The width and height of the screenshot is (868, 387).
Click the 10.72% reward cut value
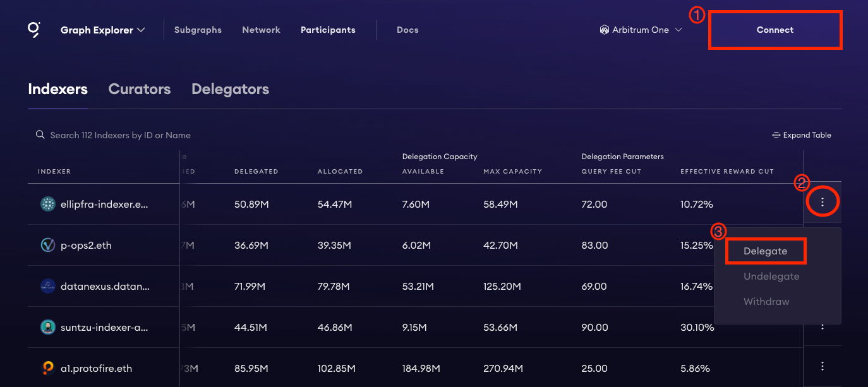point(697,205)
